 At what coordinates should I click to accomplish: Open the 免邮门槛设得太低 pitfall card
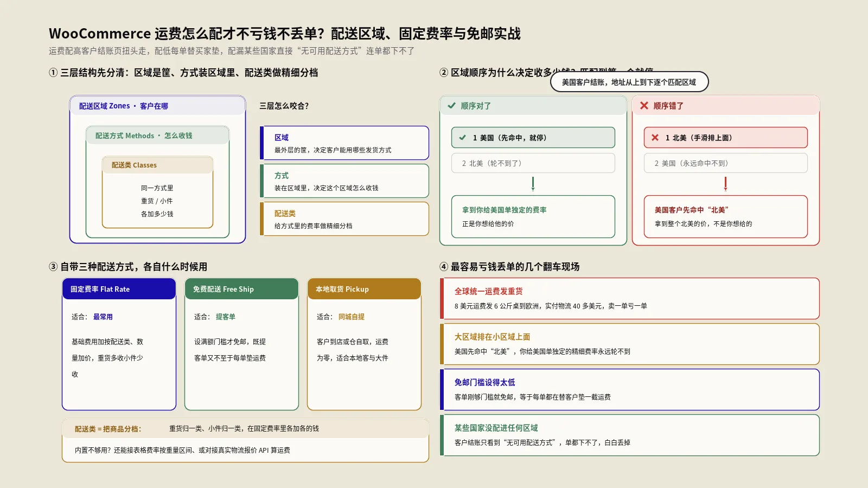(629, 389)
